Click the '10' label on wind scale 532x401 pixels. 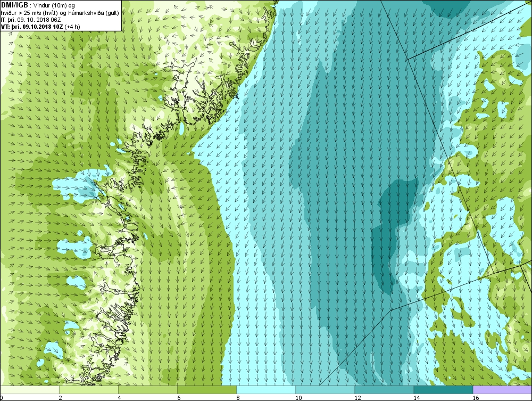click(298, 398)
